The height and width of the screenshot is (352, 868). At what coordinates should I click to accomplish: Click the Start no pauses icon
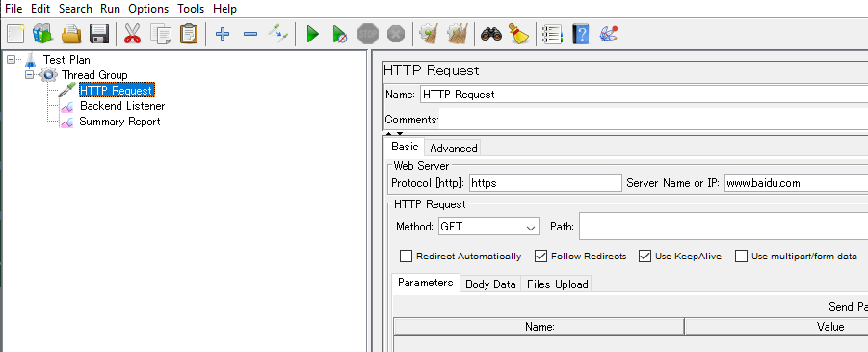click(339, 35)
